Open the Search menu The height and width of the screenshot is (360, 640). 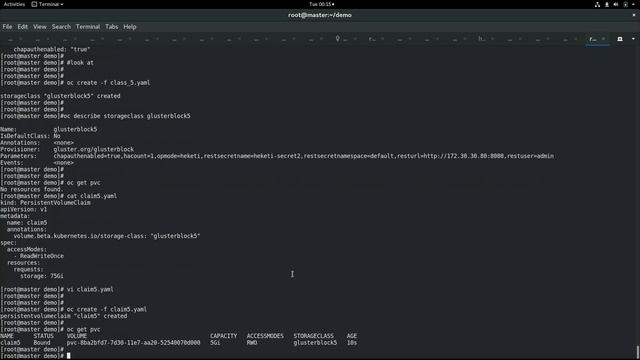[61, 27]
